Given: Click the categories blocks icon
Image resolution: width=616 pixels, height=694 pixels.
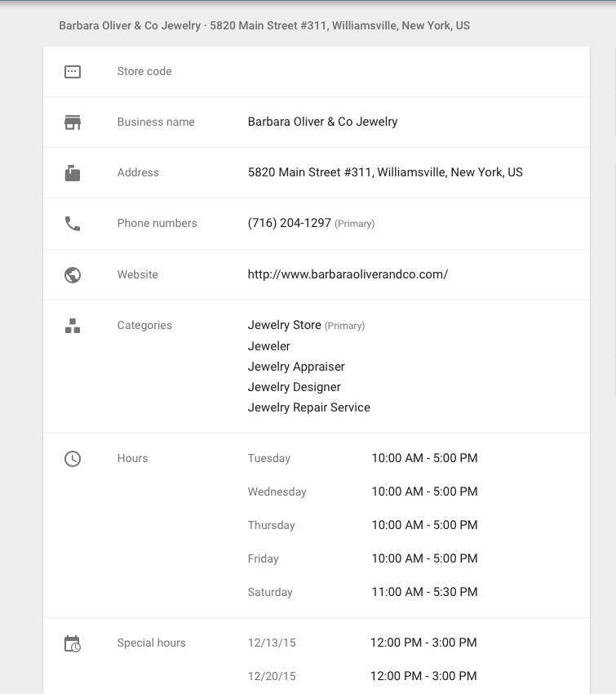Looking at the screenshot, I should pos(73,326).
